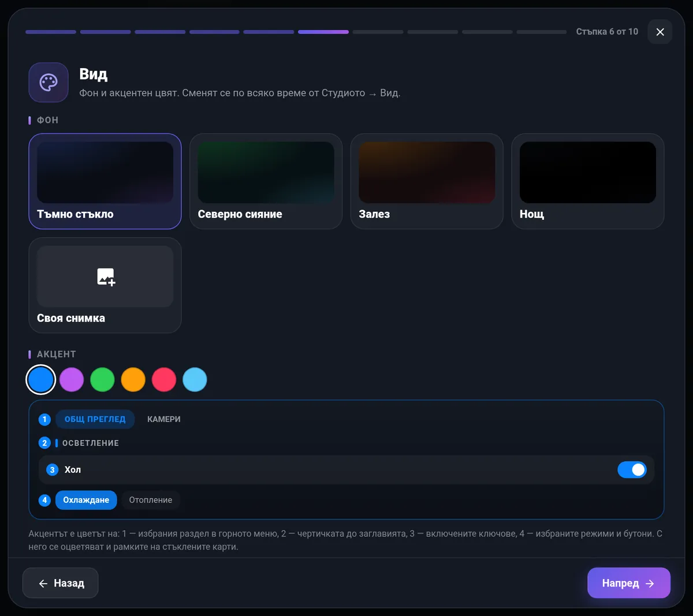This screenshot has width=693, height=616.
Task: Click the ОСВЕТЛЕНИЕ section heading
Action: [91, 443]
